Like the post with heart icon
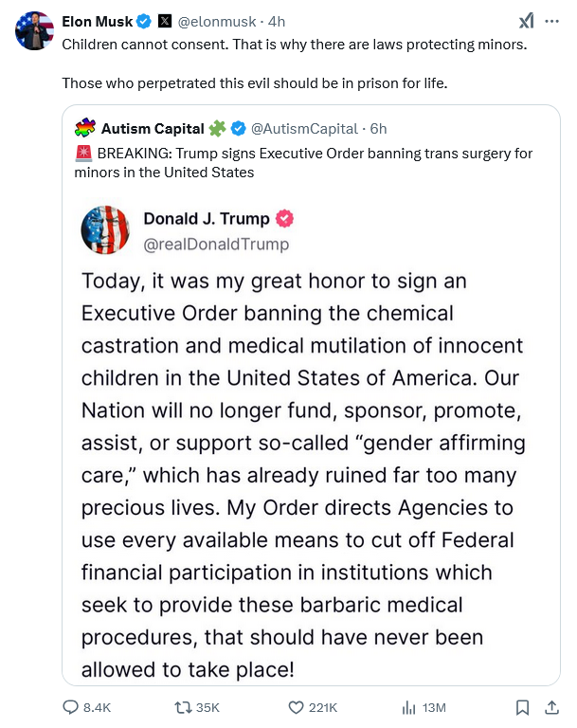577x728 pixels. click(x=295, y=707)
